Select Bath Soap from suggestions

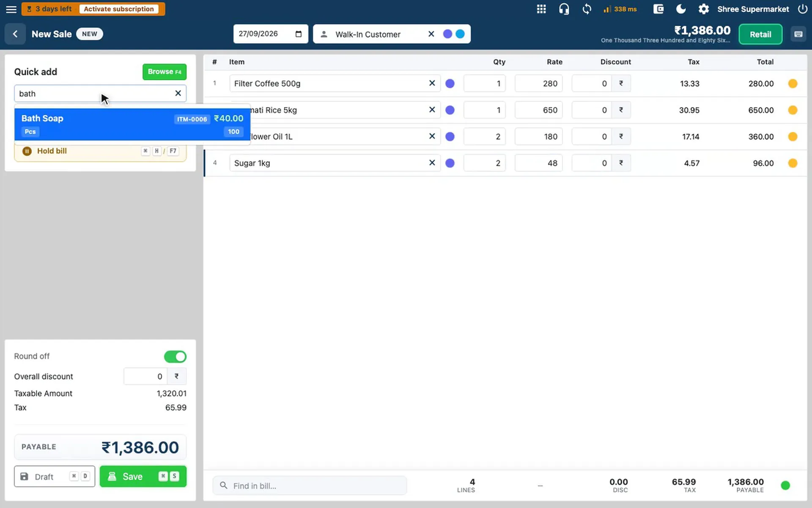pyautogui.click(x=132, y=124)
